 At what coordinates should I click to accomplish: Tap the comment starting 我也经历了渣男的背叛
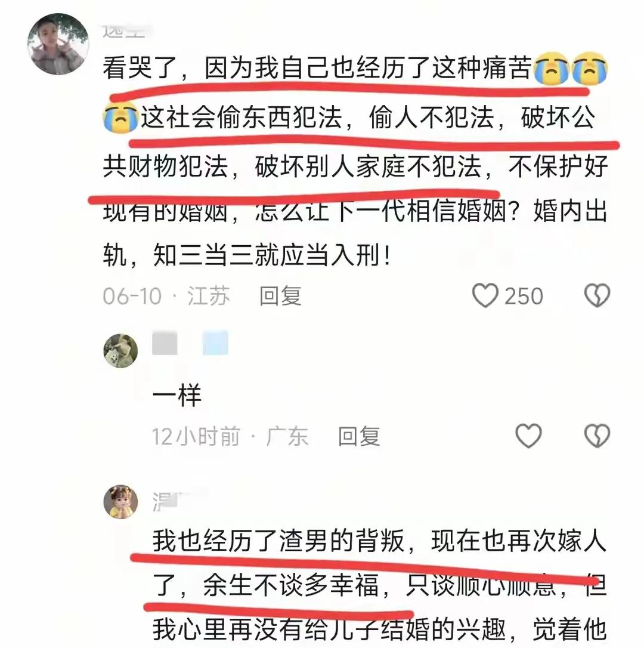379,585
